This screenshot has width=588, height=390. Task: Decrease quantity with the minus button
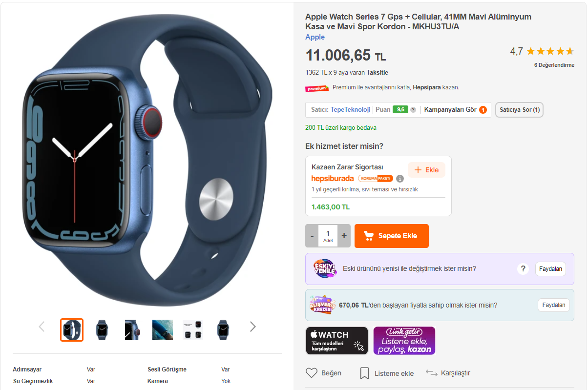(x=312, y=236)
